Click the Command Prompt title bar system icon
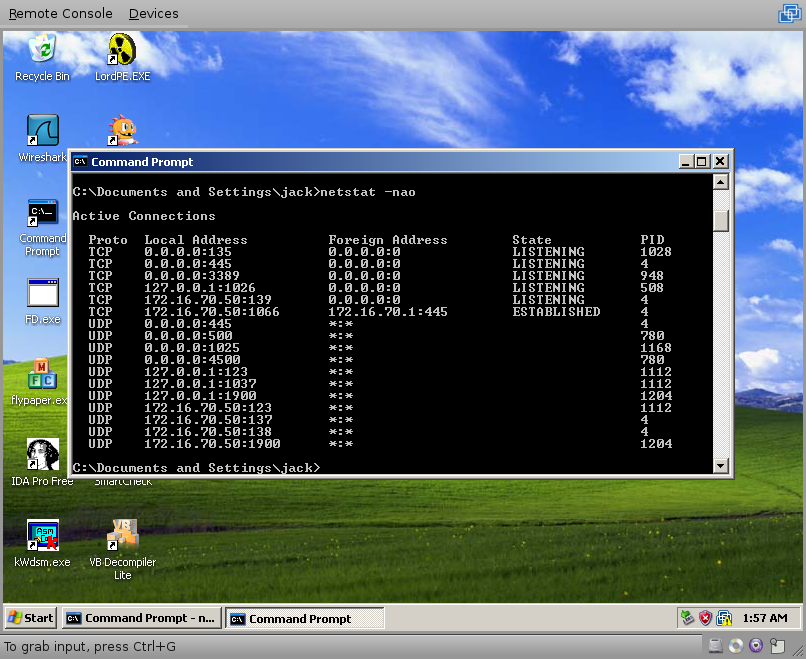Viewport: 806px width, 659px height. coord(80,162)
